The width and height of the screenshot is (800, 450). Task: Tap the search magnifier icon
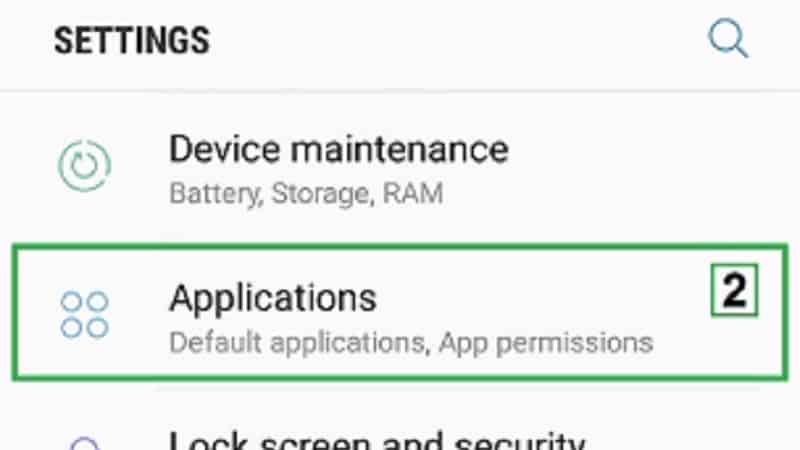click(x=729, y=38)
